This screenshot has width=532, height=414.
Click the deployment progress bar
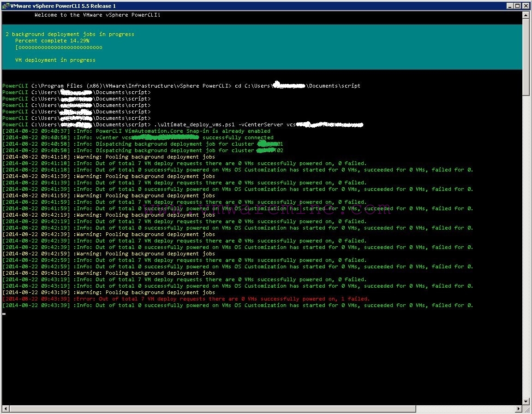coord(59,47)
